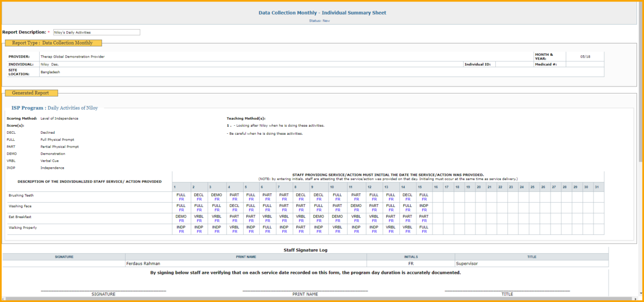The width and height of the screenshot is (644, 302).
Task: Select the Generated Report section header
Action: 31,93
